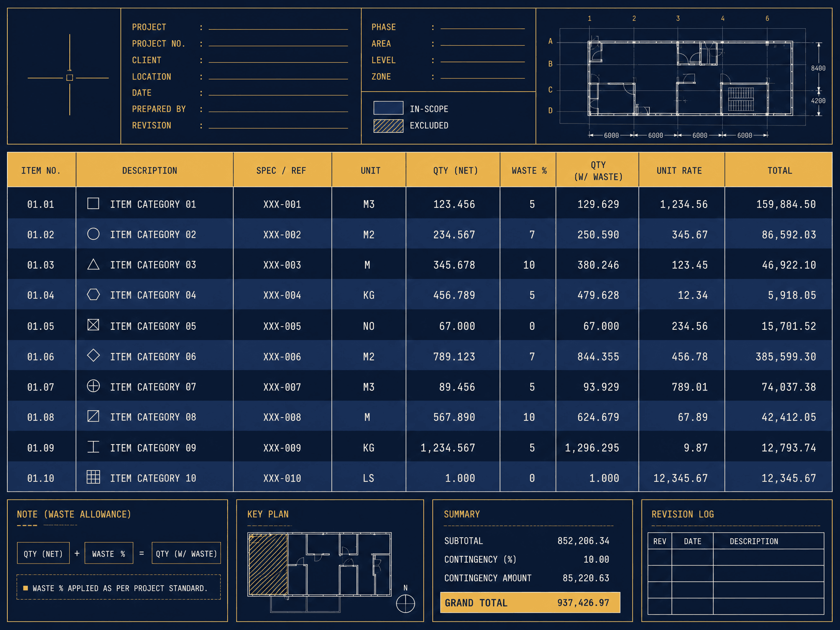
Task: Click the CONTINGENCY AMOUNT value 85,220.63
Action: click(586, 578)
